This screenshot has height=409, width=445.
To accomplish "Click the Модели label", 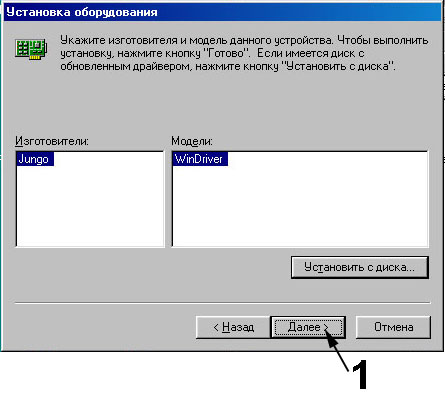I will tap(192, 141).
